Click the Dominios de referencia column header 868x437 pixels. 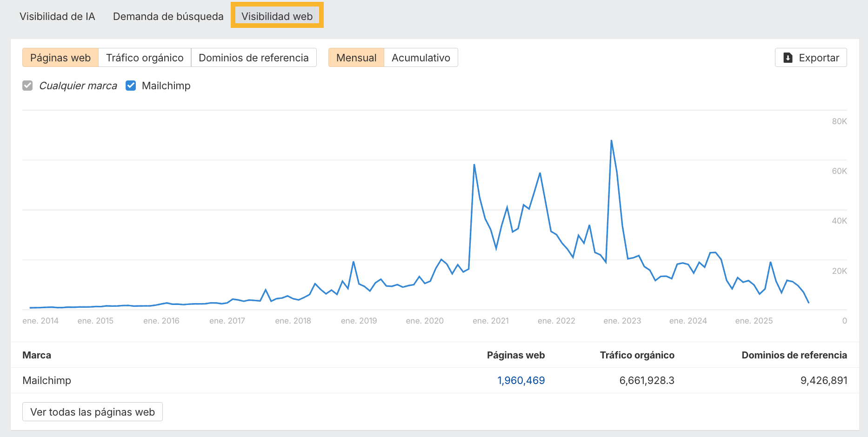pos(794,355)
